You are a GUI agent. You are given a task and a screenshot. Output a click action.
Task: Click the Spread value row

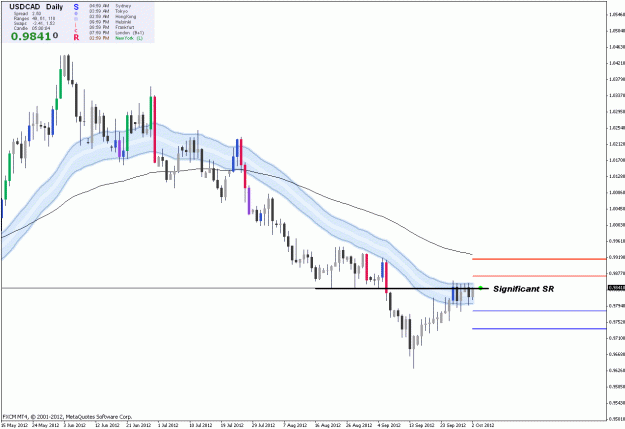coord(28,14)
